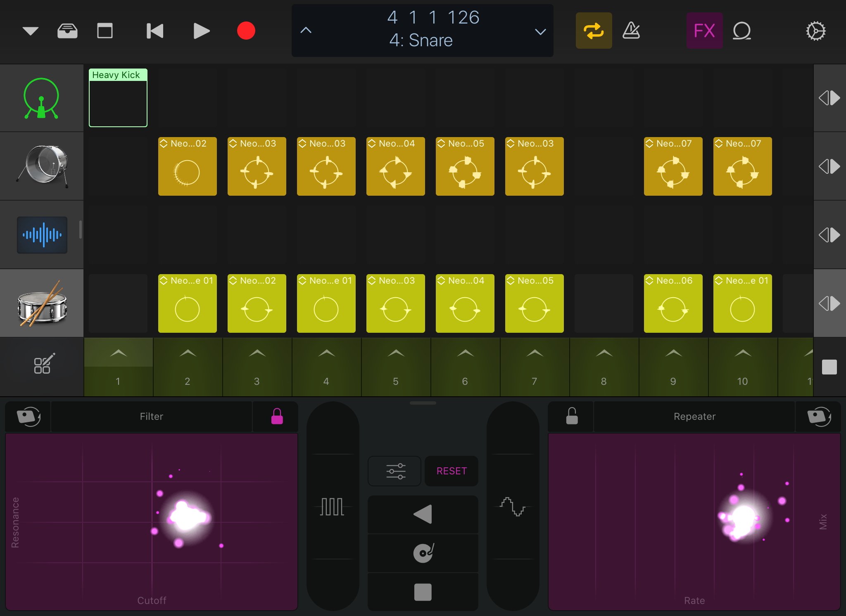Open the Loop Browser icon

click(741, 31)
